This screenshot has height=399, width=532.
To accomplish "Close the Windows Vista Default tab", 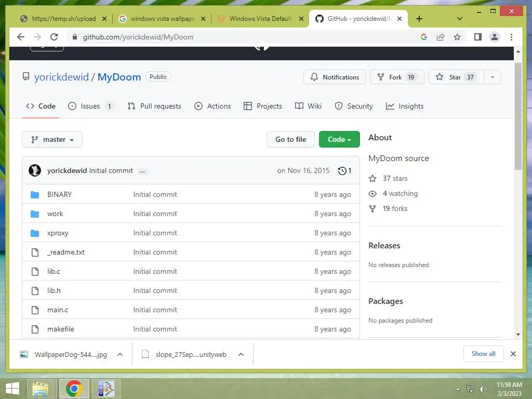I will [x=301, y=19].
